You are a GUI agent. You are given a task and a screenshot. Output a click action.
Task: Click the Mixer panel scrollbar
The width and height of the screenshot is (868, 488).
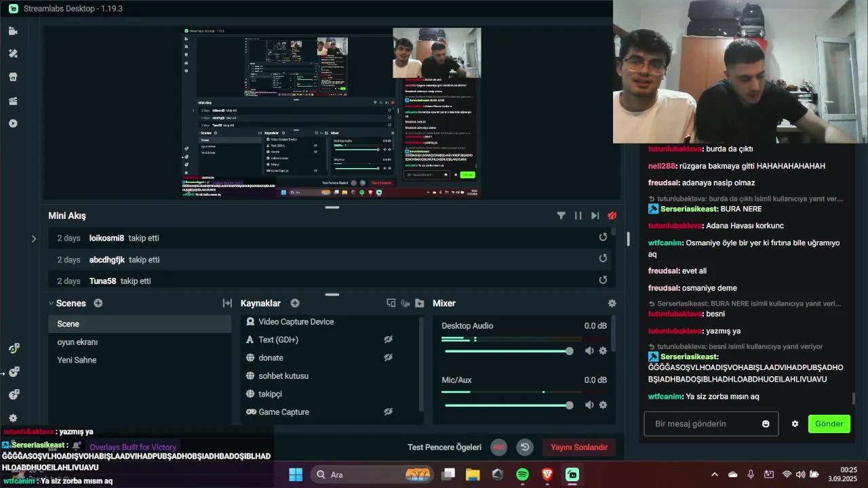pos(612,333)
